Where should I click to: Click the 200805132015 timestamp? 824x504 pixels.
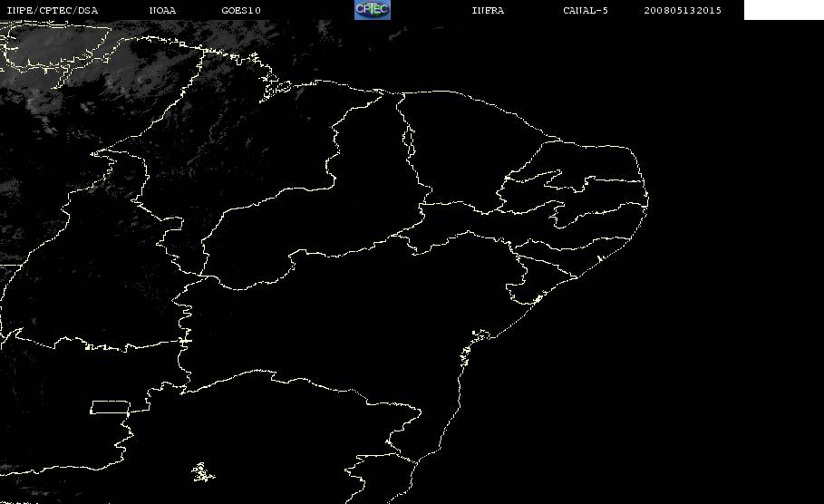coord(683,11)
